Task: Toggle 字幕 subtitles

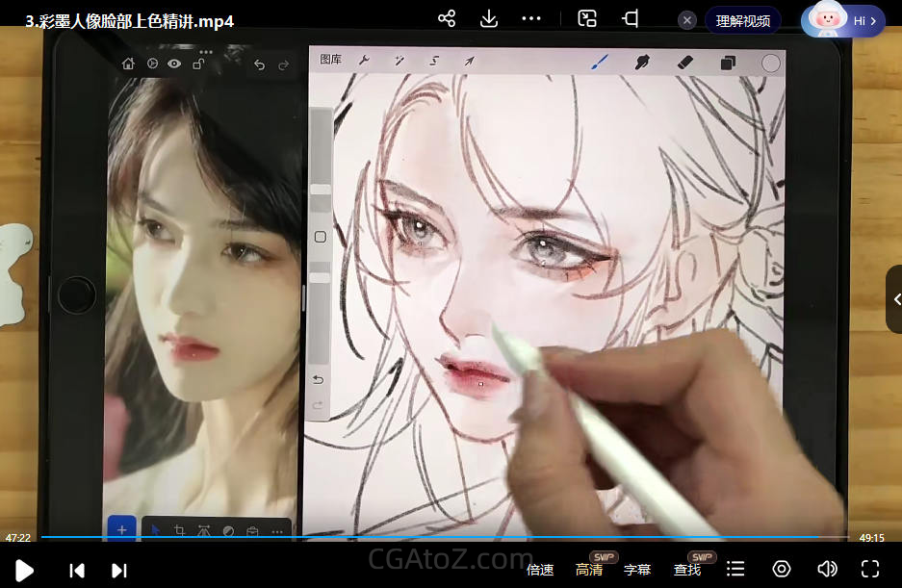Action: (637, 570)
